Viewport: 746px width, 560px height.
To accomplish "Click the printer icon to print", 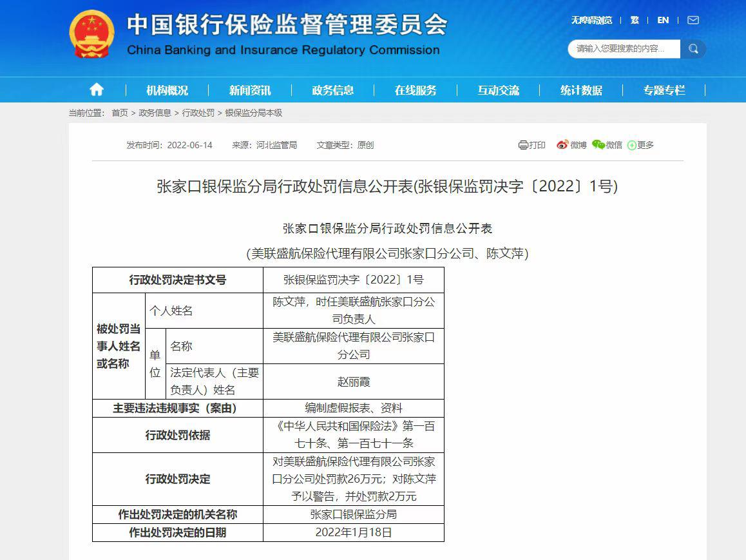I will coord(523,145).
